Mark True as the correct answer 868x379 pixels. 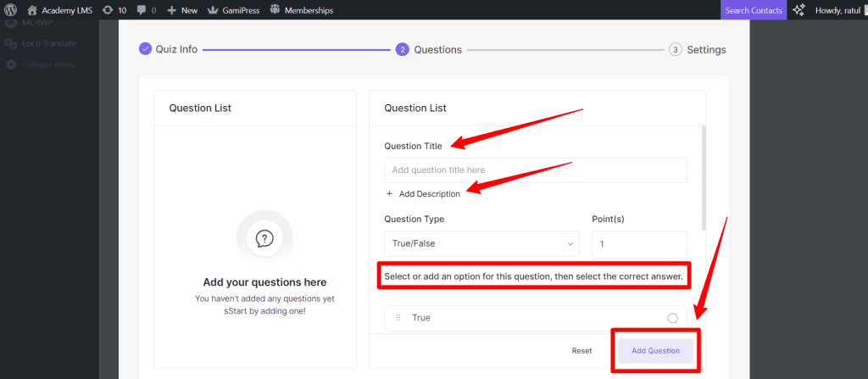[x=672, y=318]
